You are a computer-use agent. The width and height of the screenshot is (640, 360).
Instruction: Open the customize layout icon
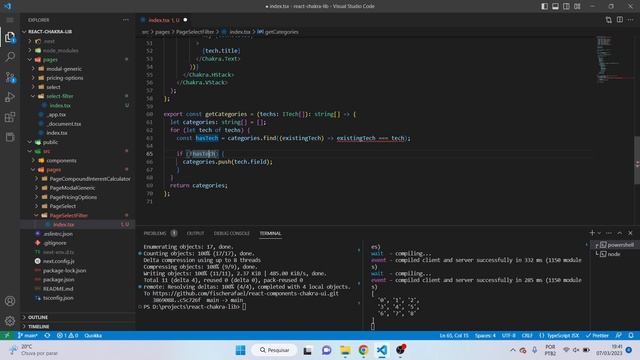click(577, 6)
